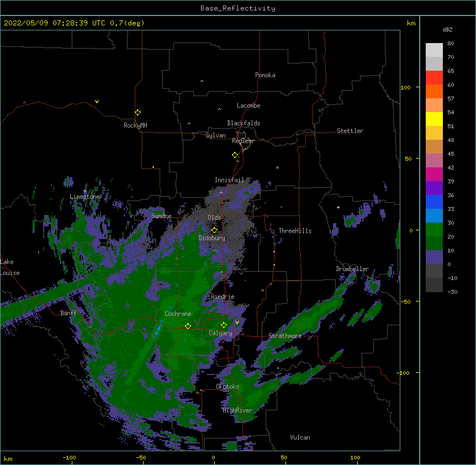Click the yellow diamond marker below RedDeer
Viewport: 476px width, 465px height.
point(235,155)
